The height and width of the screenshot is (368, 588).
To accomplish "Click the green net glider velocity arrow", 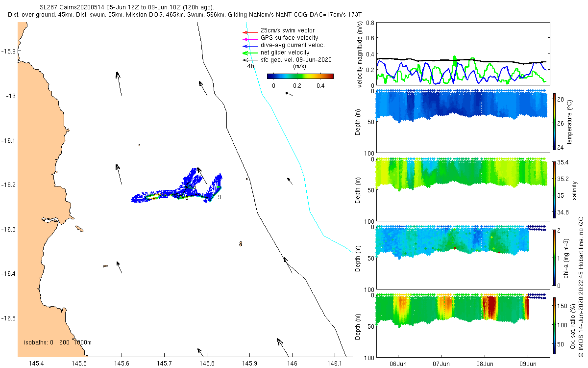I will tap(250, 53).
